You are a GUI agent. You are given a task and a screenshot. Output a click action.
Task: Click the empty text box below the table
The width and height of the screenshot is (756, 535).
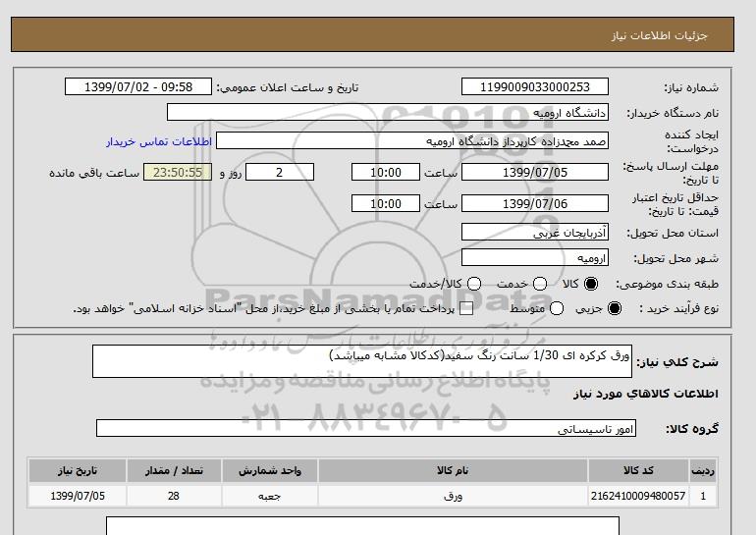pyautogui.click(x=362, y=526)
